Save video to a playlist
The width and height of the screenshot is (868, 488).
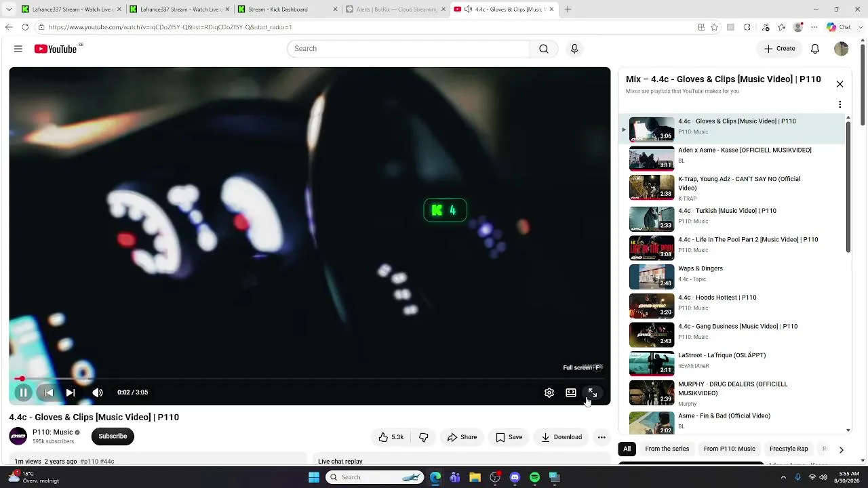coord(509,437)
